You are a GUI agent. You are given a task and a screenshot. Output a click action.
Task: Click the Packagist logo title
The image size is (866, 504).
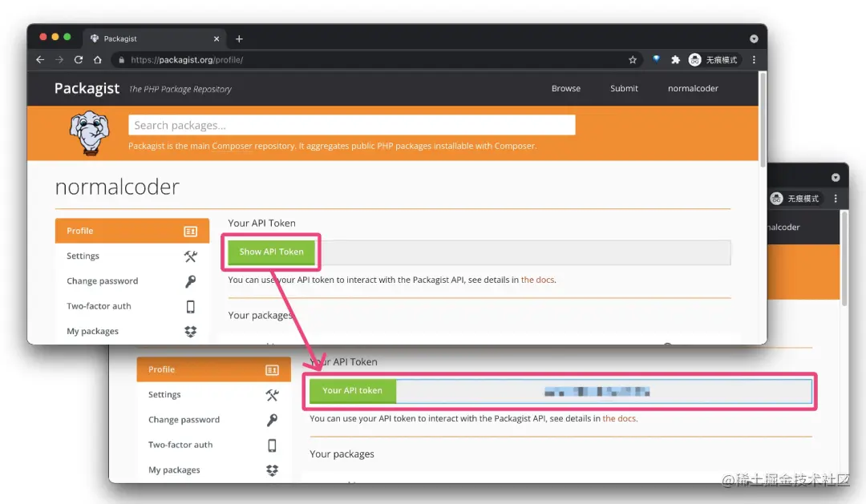click(x=87, y=88)
